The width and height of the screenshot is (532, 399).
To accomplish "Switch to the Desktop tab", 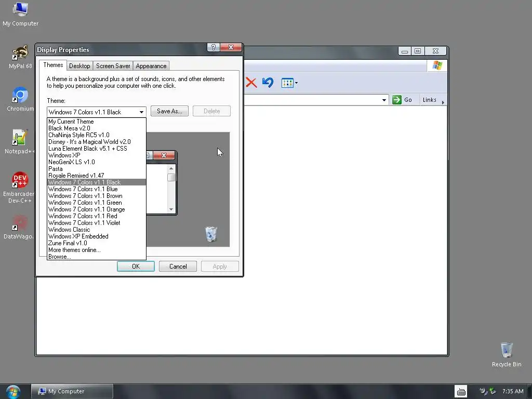I will pos(79,66).
